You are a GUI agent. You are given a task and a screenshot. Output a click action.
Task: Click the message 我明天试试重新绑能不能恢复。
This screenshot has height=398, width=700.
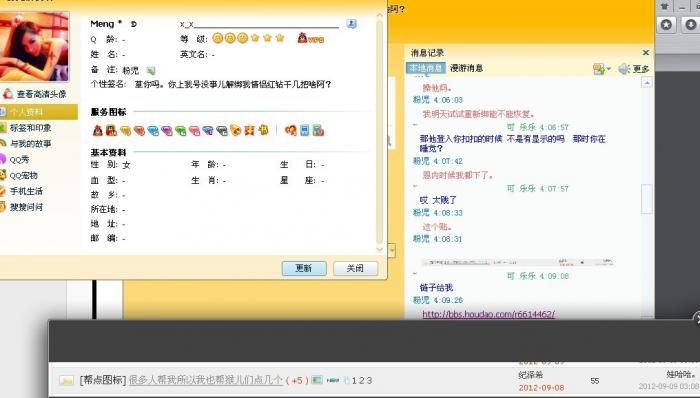pos(479,114)
